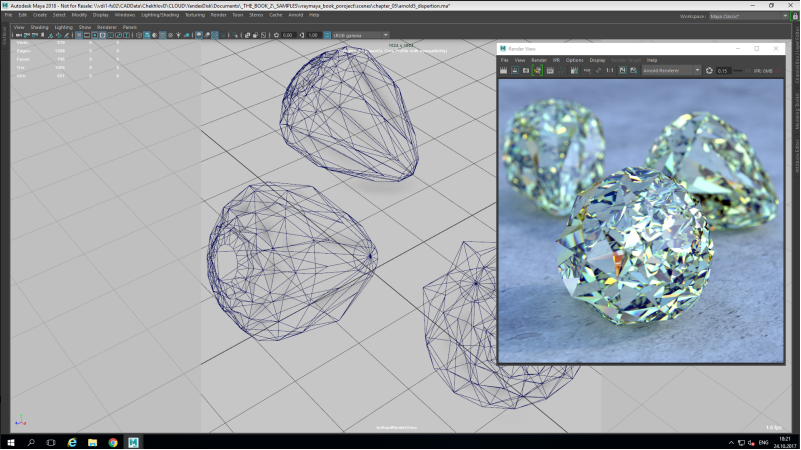Click the 0.15 exposure field in Render View

723,70
